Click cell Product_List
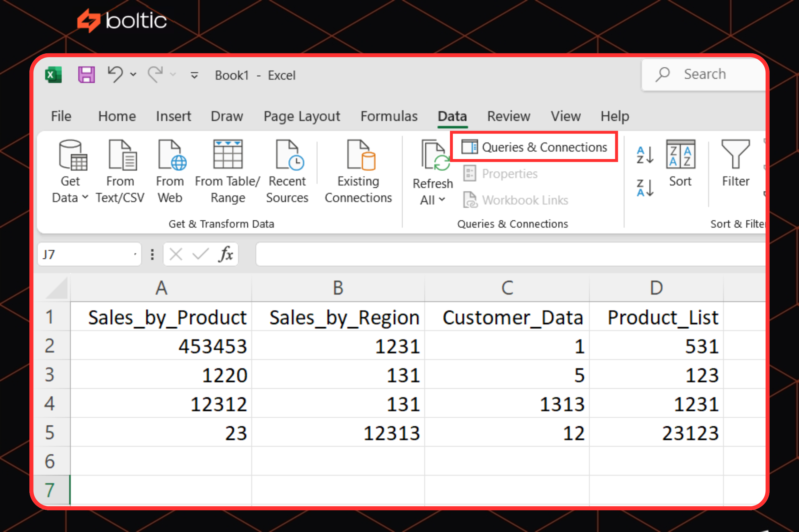The image size is (799, 532). (x=656, y=317)
